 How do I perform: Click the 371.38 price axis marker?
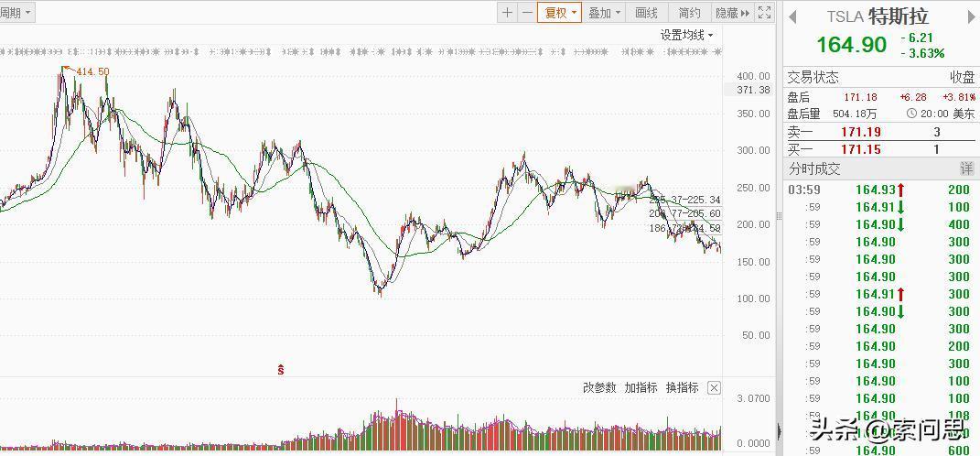point(752,90)
